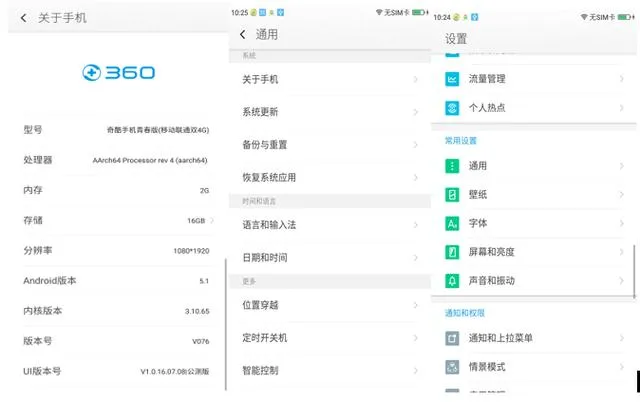Image resolution: width=640 pixels, height=402 pixels.
Task: Expand 字体 row chevron
Action: pos(621,223)
